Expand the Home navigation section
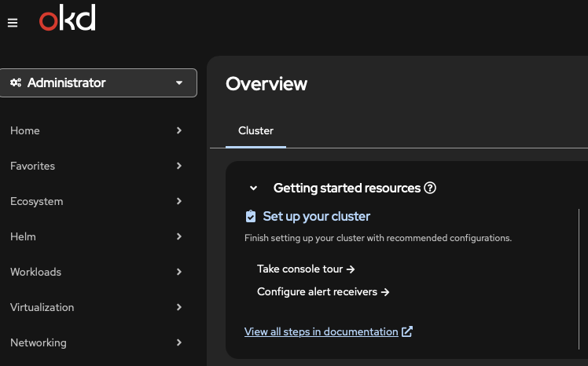Image resolution: width=588 pixels, height=366 pixels. [x=96, y=130]
